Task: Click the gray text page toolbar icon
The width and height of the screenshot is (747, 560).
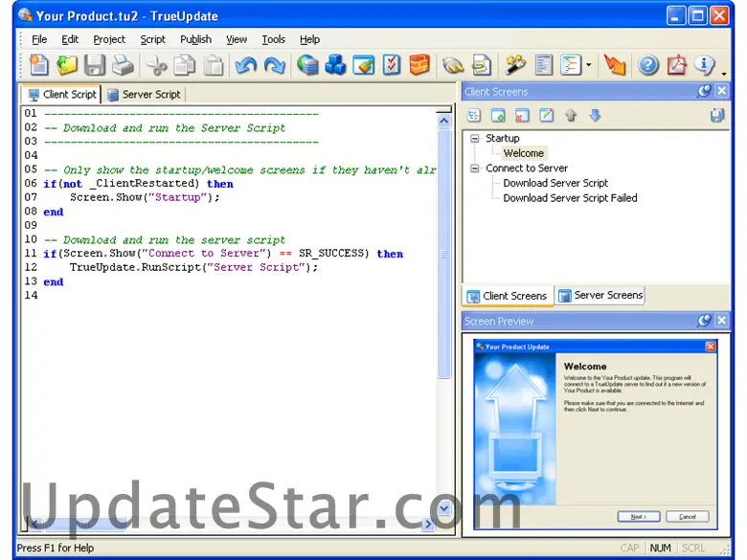Action: pyautogui.click(x=543, y=65)
